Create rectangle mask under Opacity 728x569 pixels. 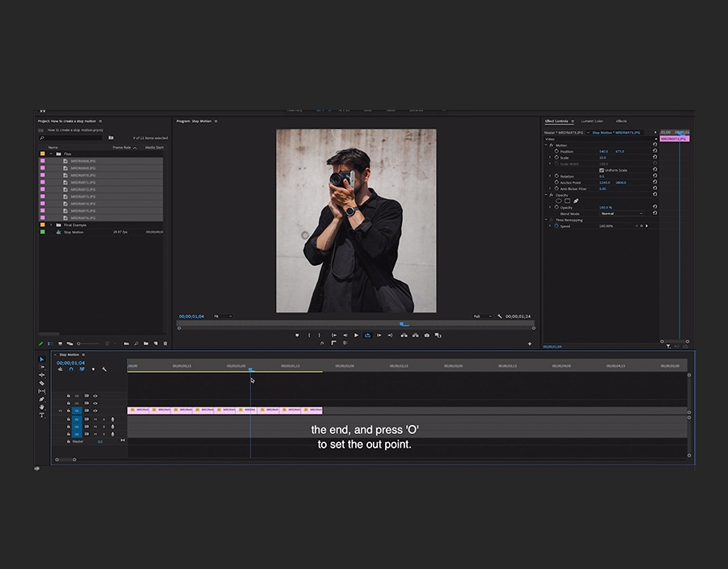(567, 200)
